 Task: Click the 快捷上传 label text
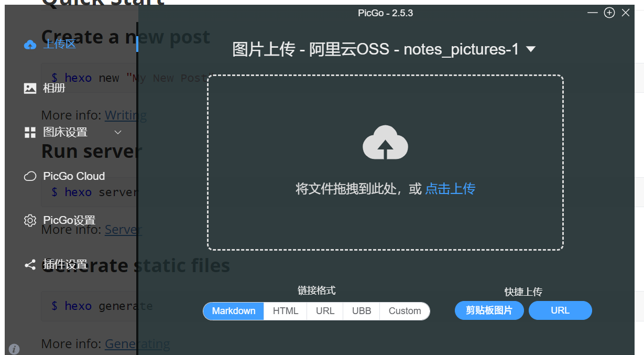click(x=523, y=292)
